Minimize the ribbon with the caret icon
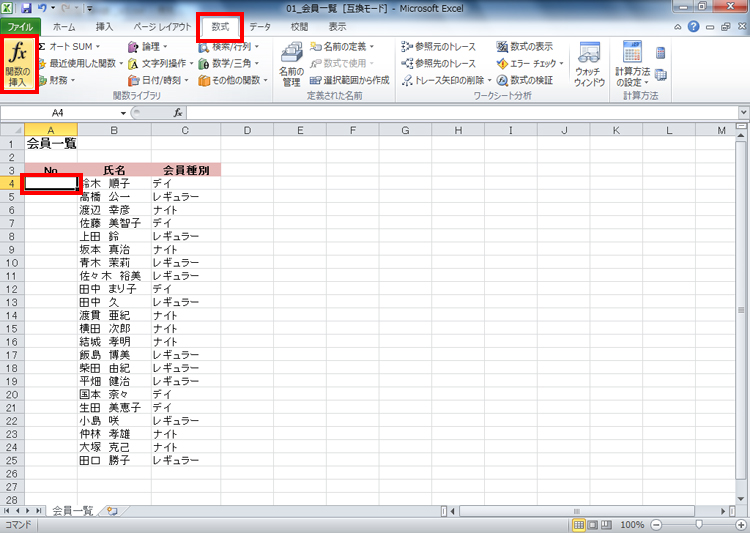Viewport: 750px width, 533px height. [x=677, y=27]
